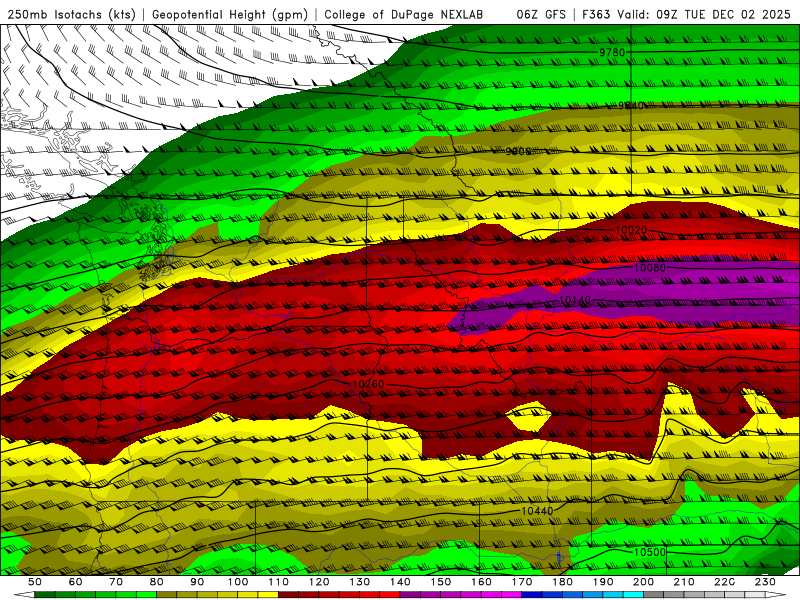Click the 200 value on the color scale

643,582
